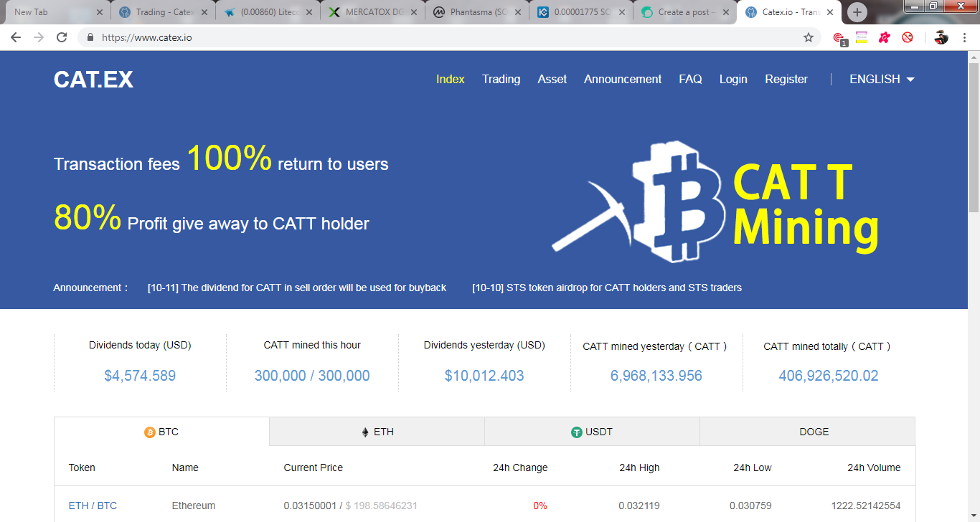Open the Asset nav link
Viewport: 980px width, 522px height.
click(x=552, y=80)
